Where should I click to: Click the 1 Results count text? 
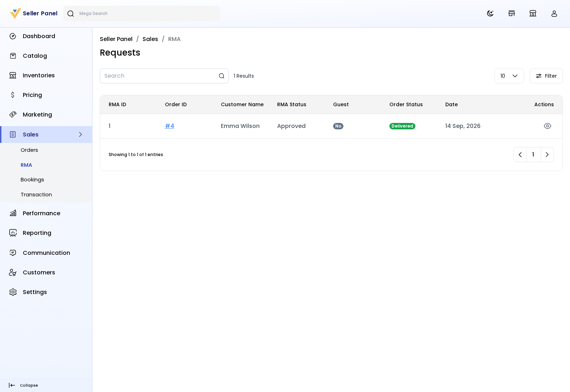244,76
